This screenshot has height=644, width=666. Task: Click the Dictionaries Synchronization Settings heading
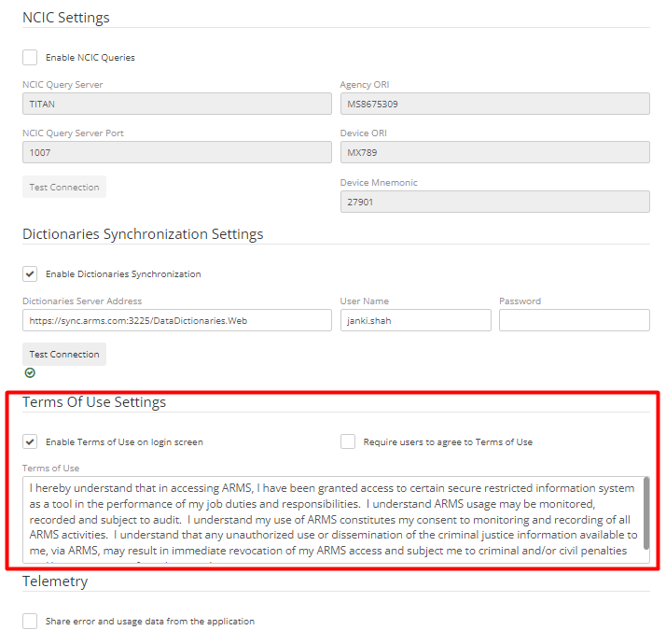[x=143, y=233]
